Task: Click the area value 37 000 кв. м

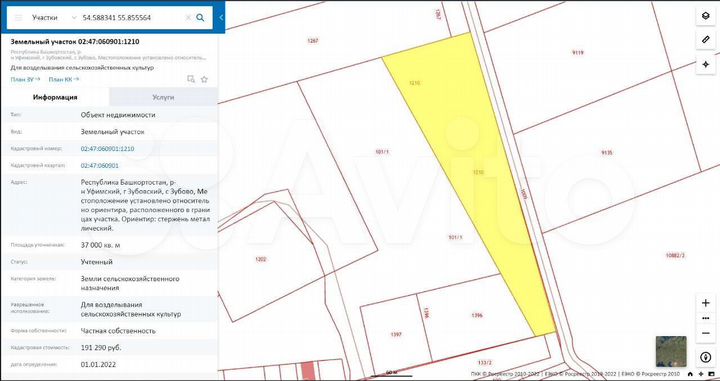Action: pos(101,245)
